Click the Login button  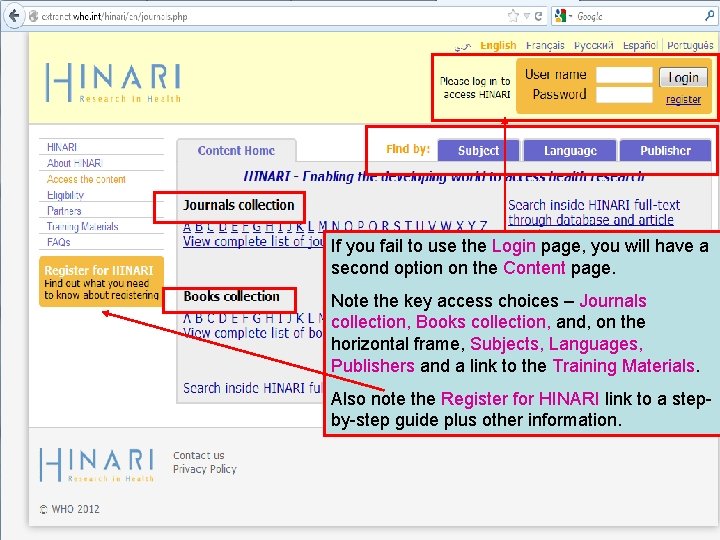[683, 78]
